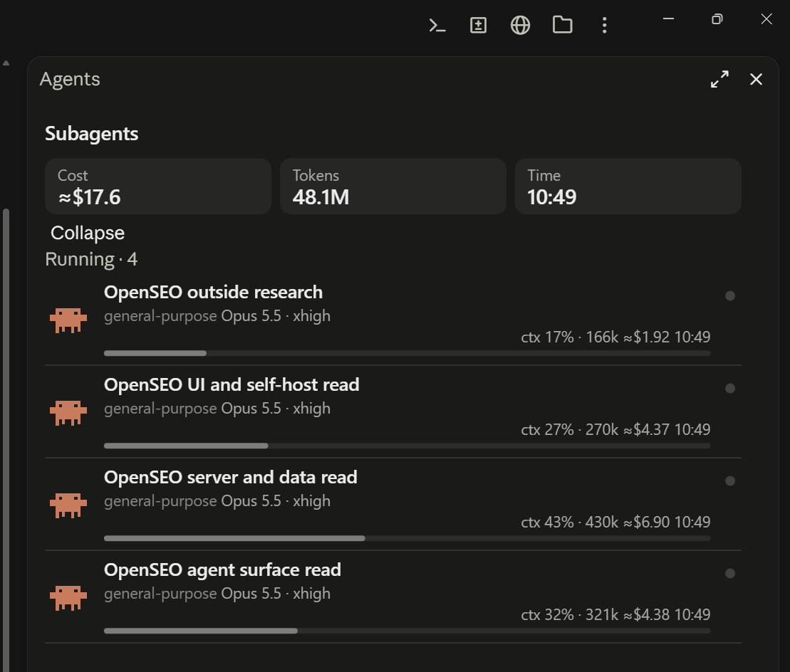Click the context bar at 32% for agent surface read
This screenshot has height=672, width=790.
pos(407,631)
